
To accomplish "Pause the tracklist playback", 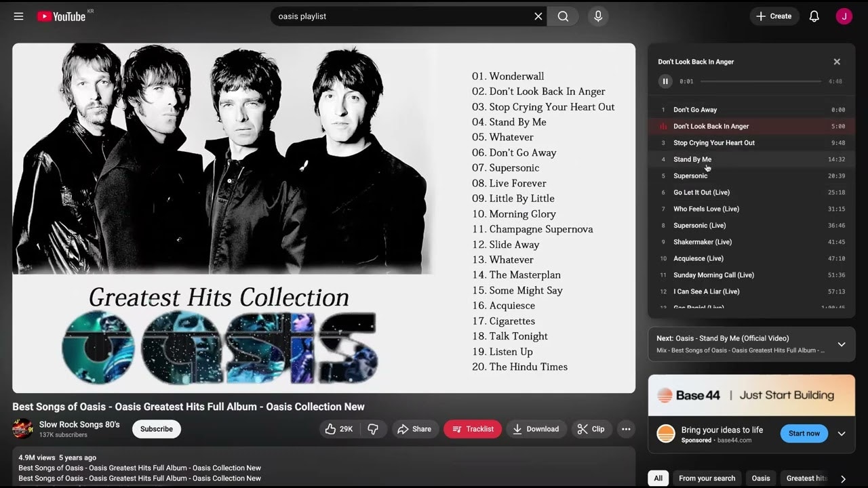I will tap(665, 81).
